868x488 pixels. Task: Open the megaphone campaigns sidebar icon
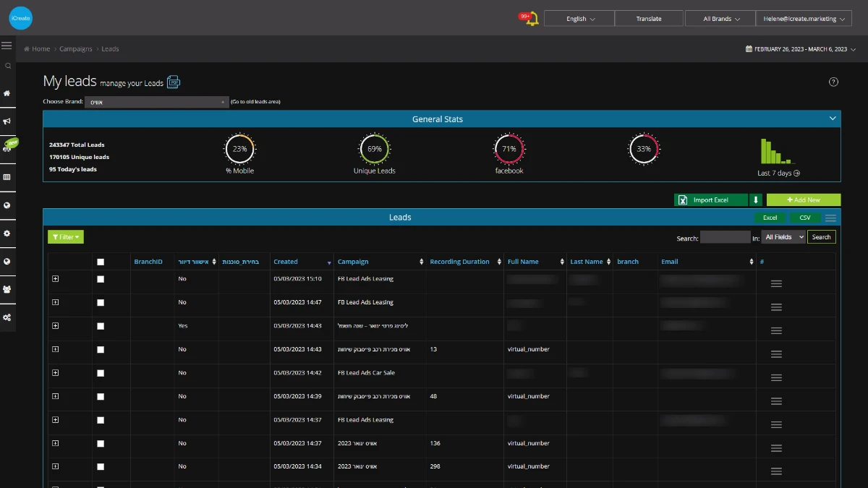click(x=7, y=121)
